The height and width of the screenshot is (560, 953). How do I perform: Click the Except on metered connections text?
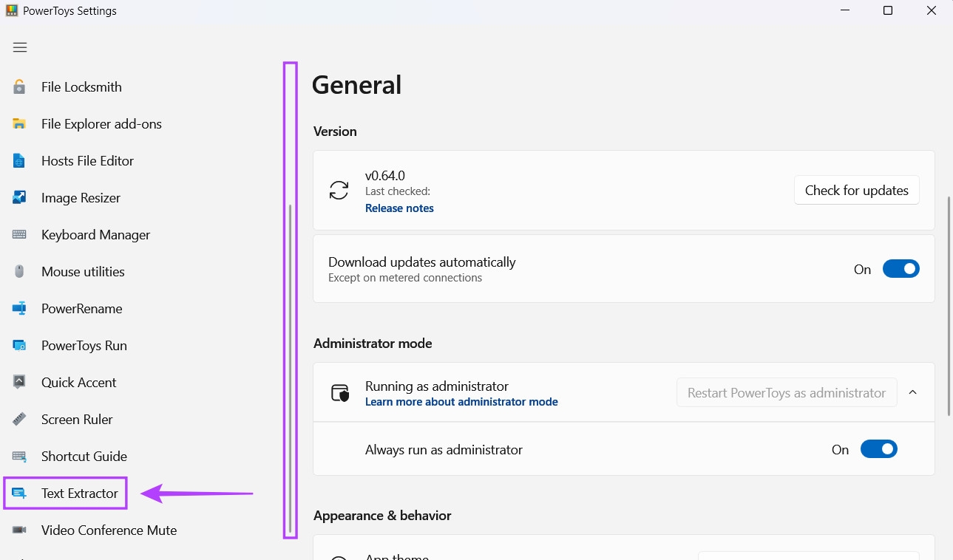[405, 278]
